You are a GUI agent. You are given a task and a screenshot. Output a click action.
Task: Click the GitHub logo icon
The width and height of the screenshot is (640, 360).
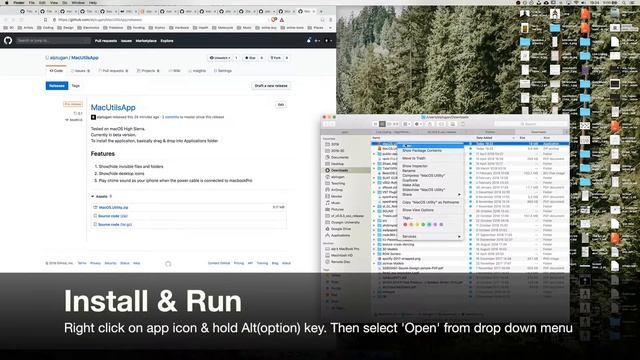tap(8, 40)
